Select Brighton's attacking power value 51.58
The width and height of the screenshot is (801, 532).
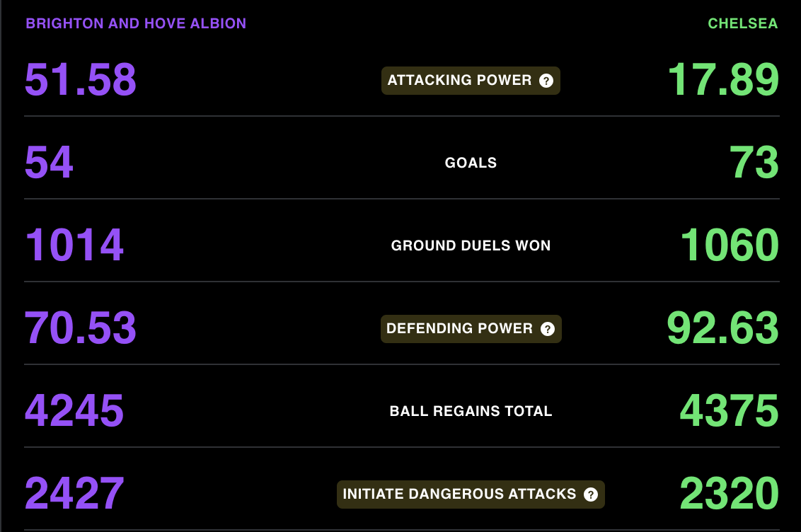(x=81, y=80)
